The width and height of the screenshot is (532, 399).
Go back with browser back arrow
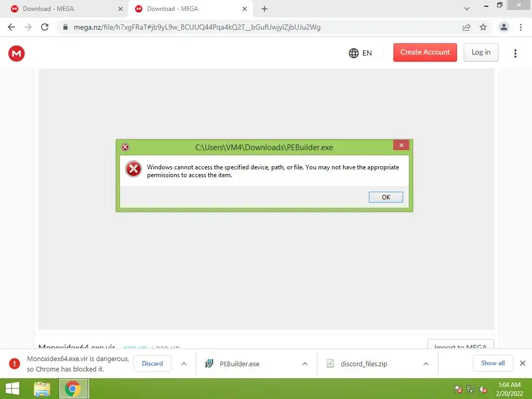11,27
